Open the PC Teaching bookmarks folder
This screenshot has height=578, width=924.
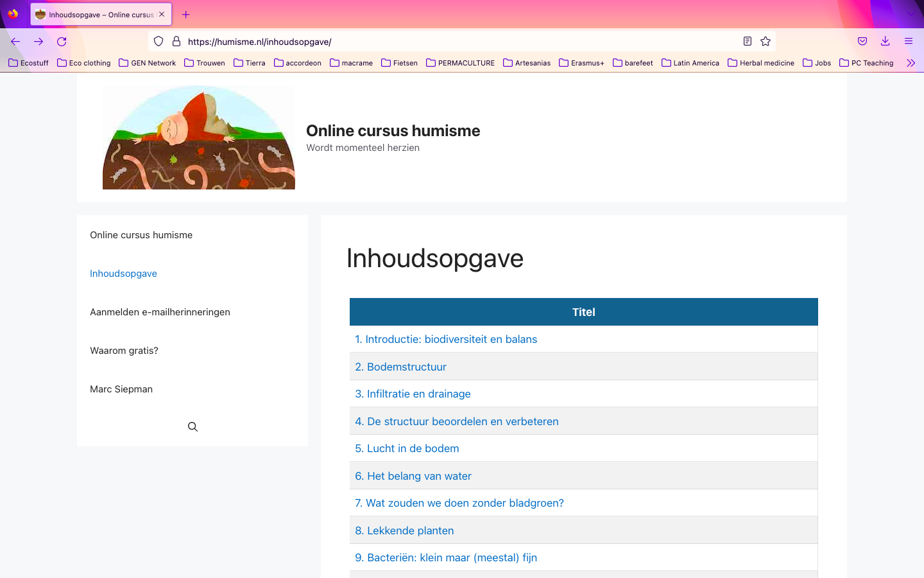pyautogui.click(x=866, y=63)
